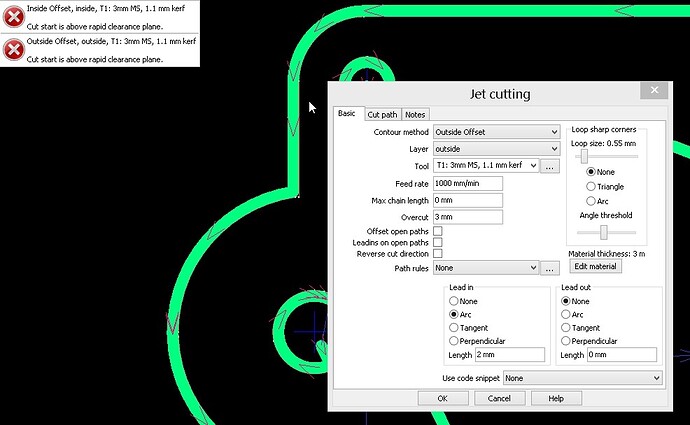The height and width of the screenshot is (425, 690).
Task: Select Perpendicular for Lead out
Action: click(x=566, y=341)
